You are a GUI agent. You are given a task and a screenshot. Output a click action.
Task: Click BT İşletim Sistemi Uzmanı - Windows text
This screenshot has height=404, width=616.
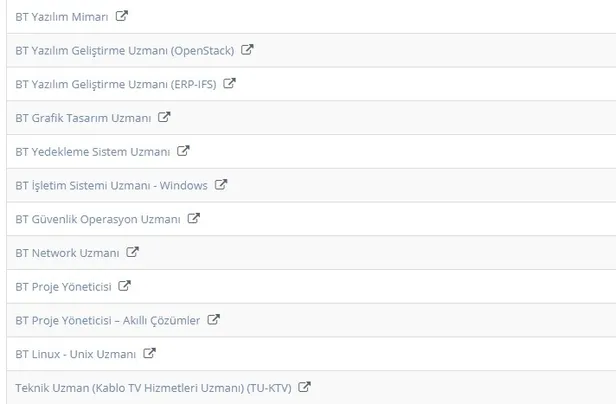click(111, 185)
